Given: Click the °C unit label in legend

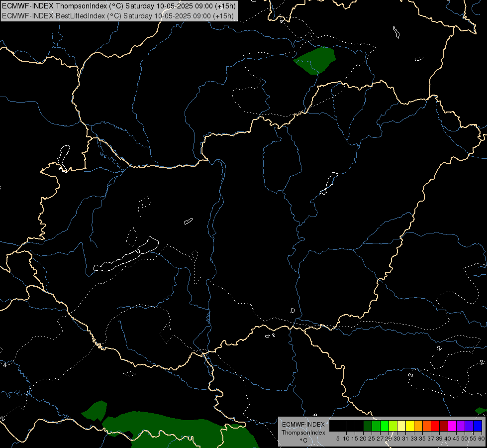Looking at the screenshot, I should pyautogui.click(x=303, y=441).
